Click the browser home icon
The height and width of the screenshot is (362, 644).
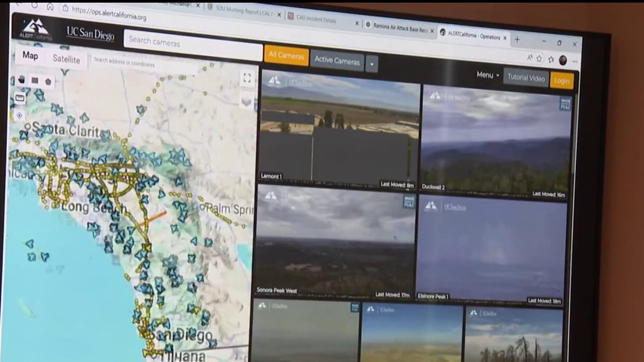[x=50, y=7]
